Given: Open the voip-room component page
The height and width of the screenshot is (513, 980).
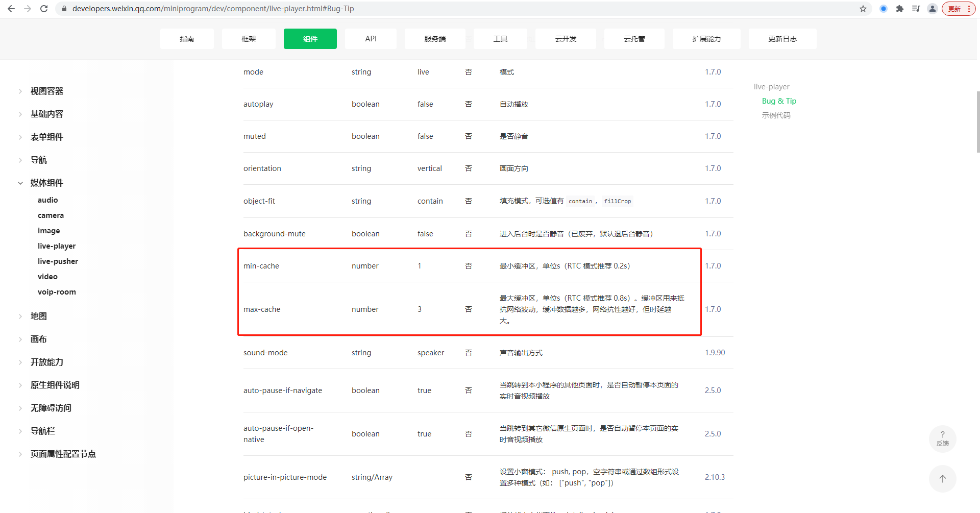Looking at the screenshot, I should click(x=57, y=292).
